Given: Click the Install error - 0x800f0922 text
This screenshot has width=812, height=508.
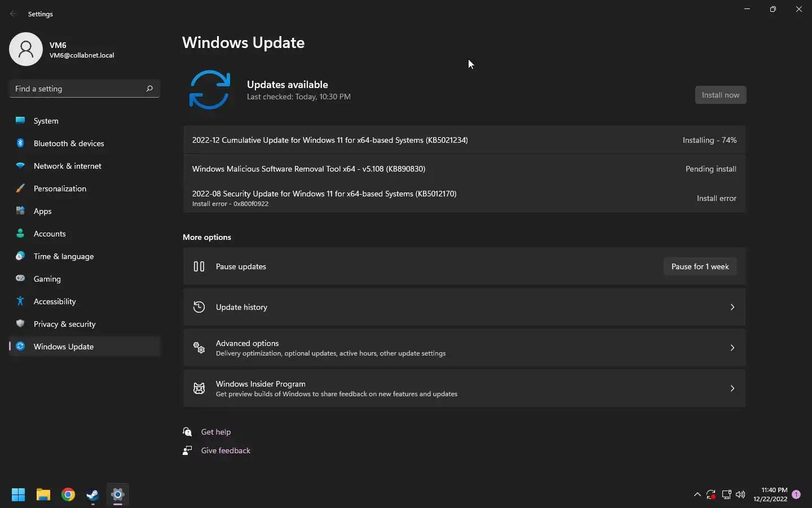Looking at the screenshot, I should click(x=230, y=204).
